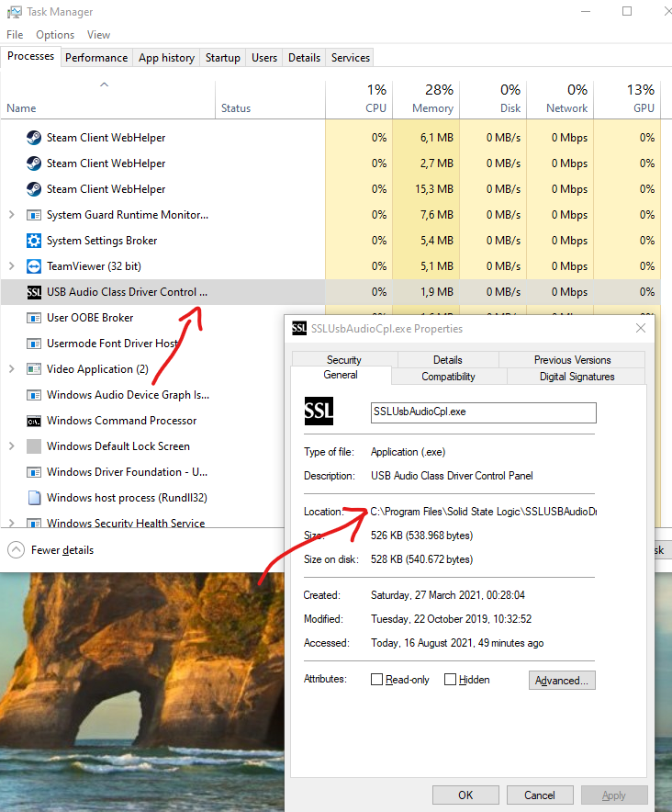Click the Windows Driver Foundation icon

click(34, 472)
